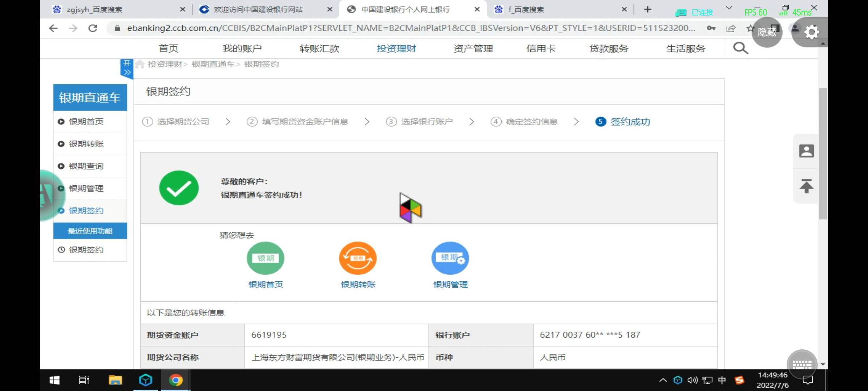868x391 pixels.
Task: Open the on-screen keyboard floating button
Action: point(802,364)
